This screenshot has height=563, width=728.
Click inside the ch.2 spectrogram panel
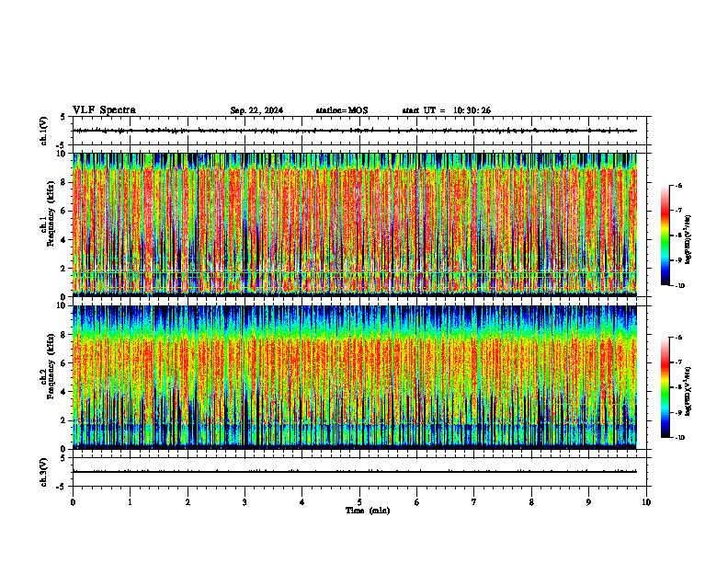tap(355, 377)
